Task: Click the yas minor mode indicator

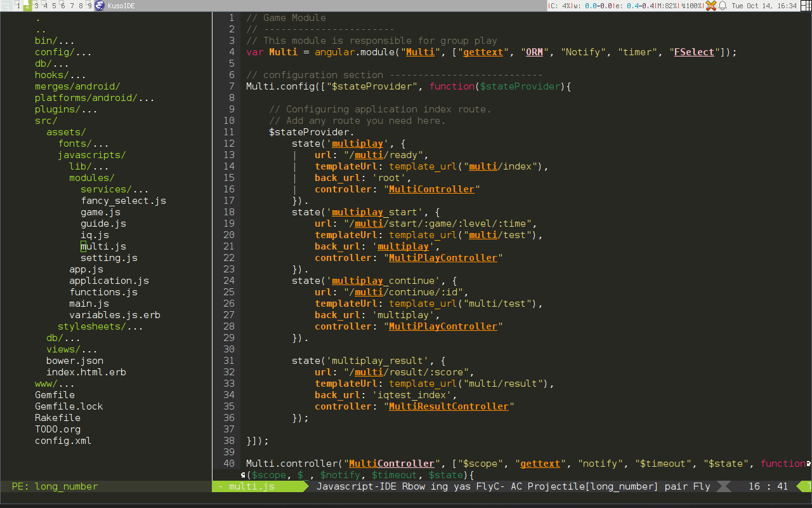Action: point(462,486)
